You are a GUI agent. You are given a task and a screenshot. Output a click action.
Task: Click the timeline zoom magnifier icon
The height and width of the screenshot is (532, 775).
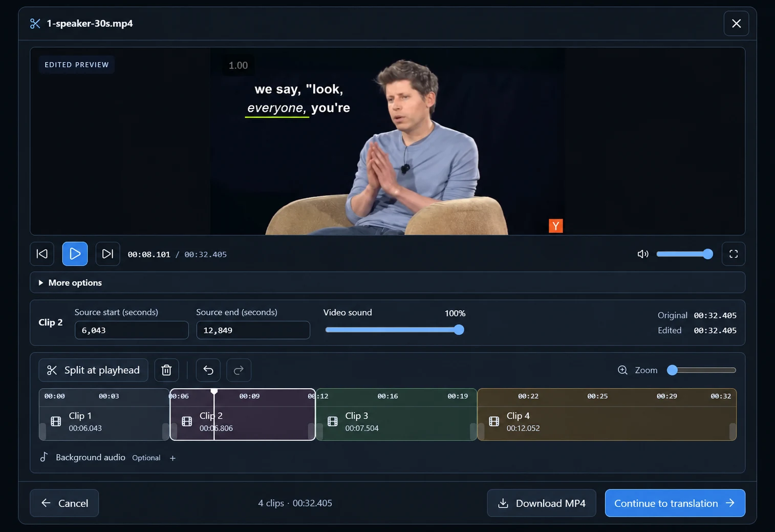point(622,370)
